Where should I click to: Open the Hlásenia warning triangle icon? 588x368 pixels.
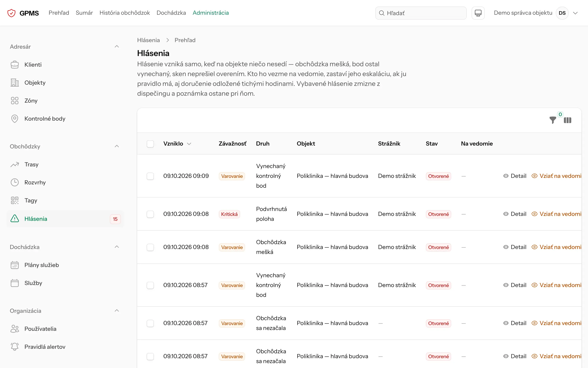coord(14,219)
